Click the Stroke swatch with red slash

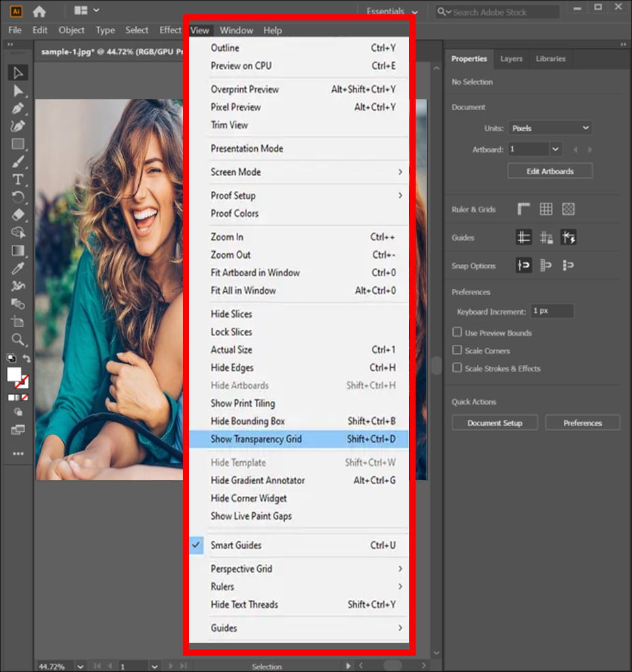pyautogui.click(x=22, y=382)
